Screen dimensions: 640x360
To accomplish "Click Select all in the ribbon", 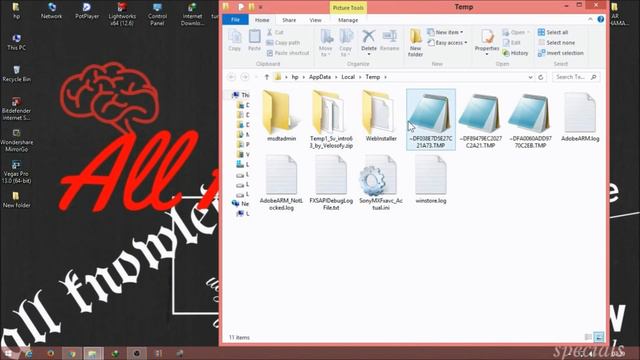I will click(553, 32).
